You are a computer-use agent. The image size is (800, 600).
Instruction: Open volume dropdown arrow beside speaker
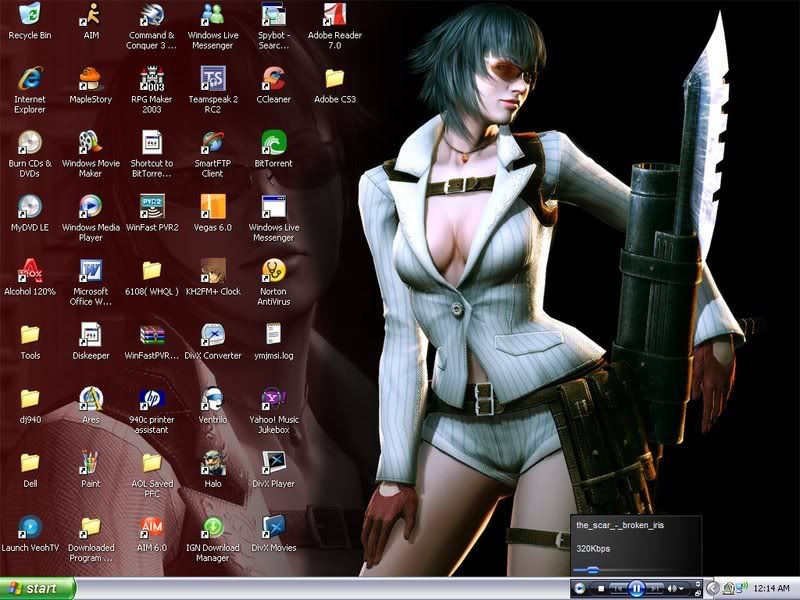tap(681, 588)
